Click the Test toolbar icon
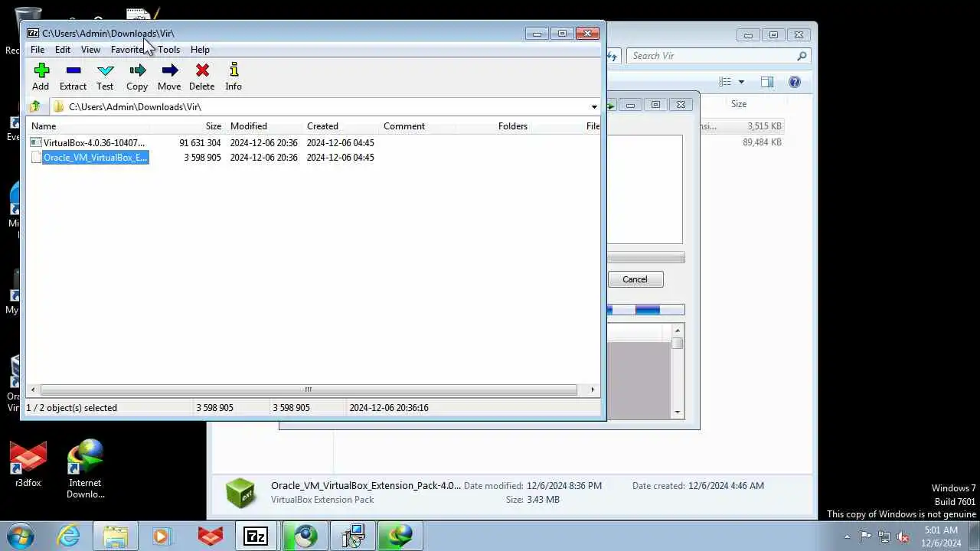This screenshot has height=551, width=980. pos(105,77)
